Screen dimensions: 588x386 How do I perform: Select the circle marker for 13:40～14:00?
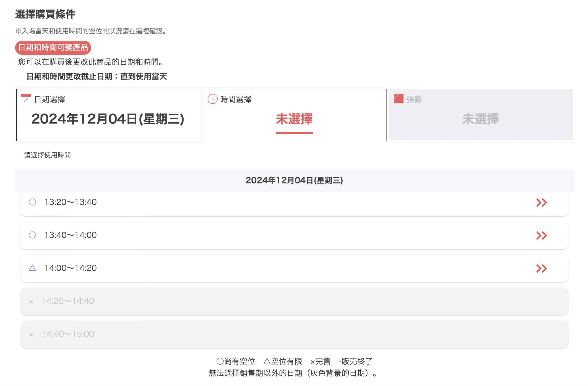pos(32,235)
